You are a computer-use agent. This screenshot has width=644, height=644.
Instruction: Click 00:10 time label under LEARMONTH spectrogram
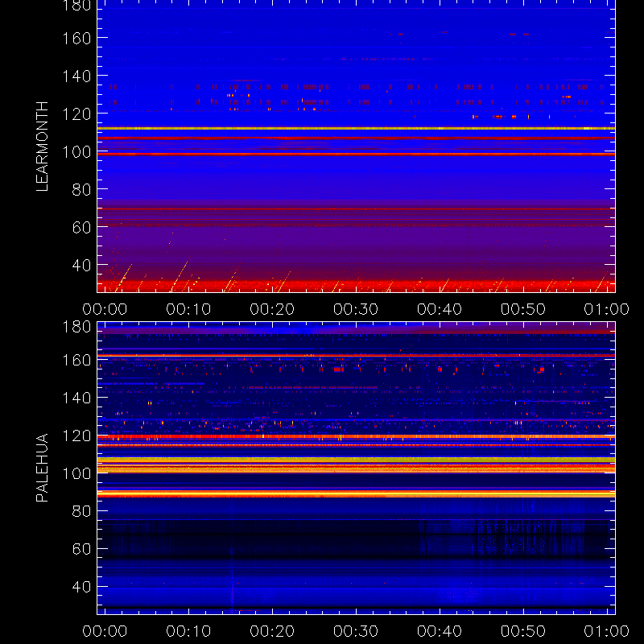point(188,309)
